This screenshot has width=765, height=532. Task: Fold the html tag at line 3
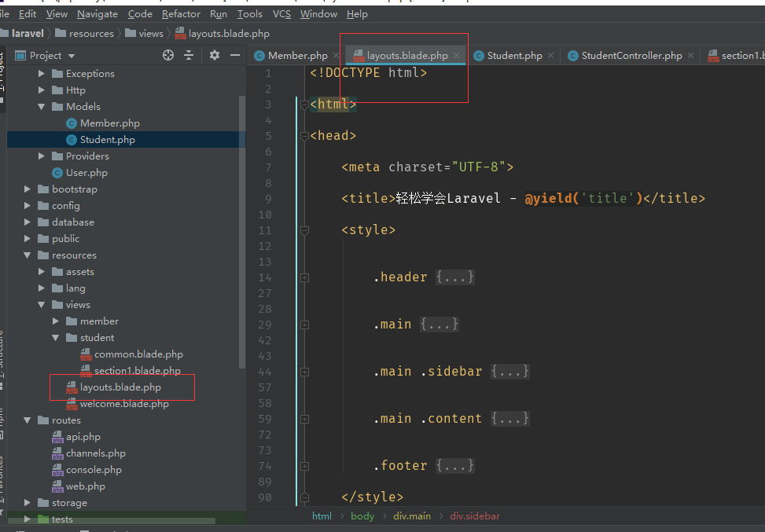click(304, 105)
